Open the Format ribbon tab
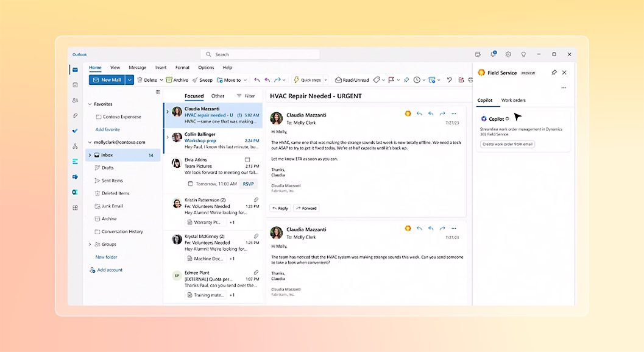This screenshot has width=644, height=352. pyautogui.click(x=182, y=68)
